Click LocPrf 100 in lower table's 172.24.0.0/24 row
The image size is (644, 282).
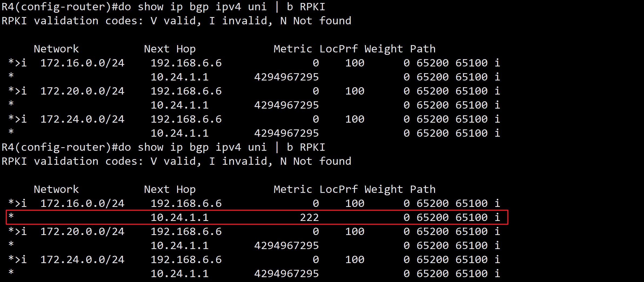tap(355, 260)
